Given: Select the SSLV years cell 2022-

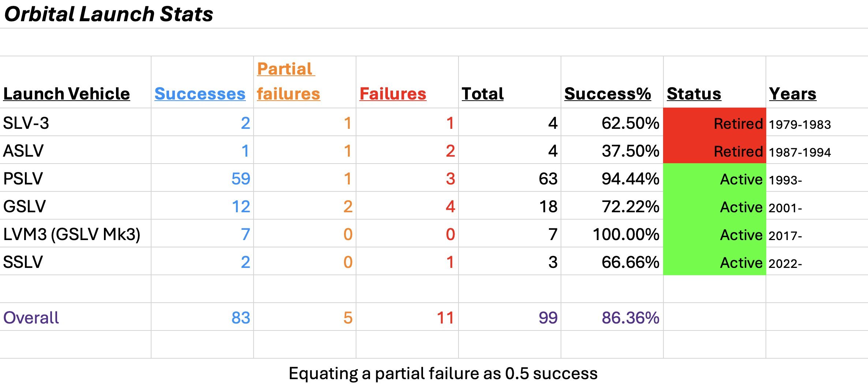Looking at the screenshot, I should point(785,263).
